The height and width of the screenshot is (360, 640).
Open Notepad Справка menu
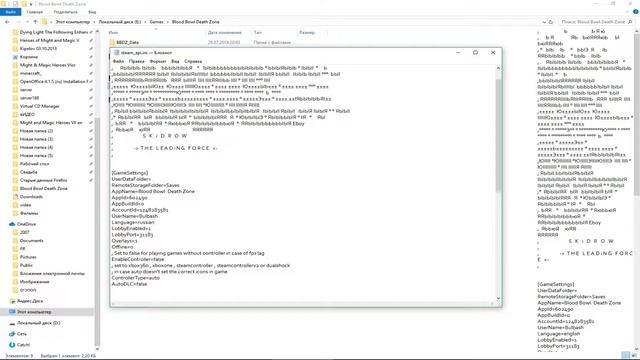pos(193,61)
